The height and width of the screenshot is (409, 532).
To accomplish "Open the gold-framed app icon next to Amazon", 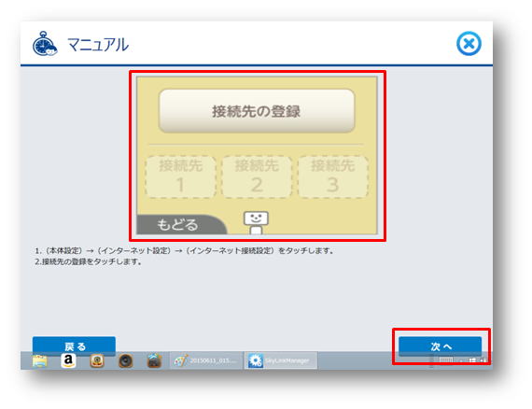I will click(x=97, y=360).
